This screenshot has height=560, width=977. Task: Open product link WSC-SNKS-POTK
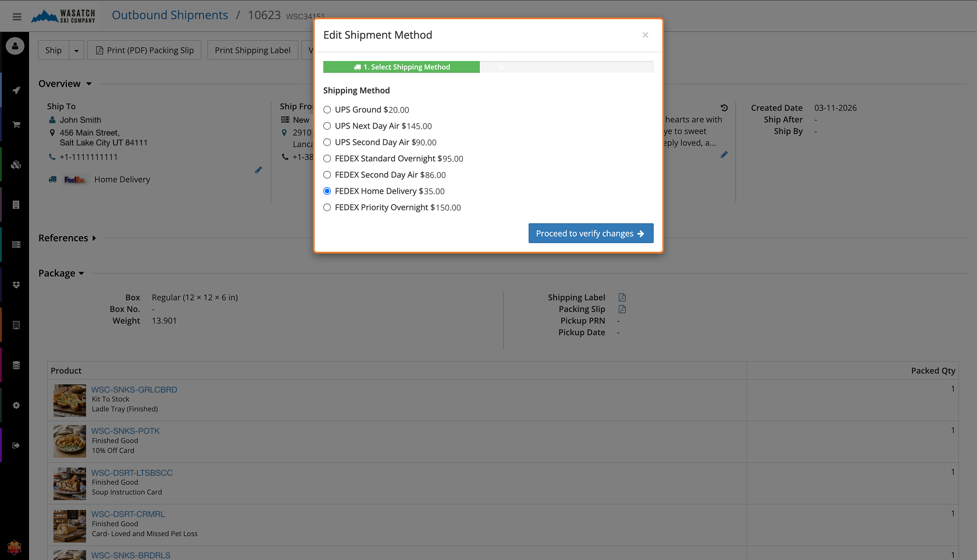(126, 431)
